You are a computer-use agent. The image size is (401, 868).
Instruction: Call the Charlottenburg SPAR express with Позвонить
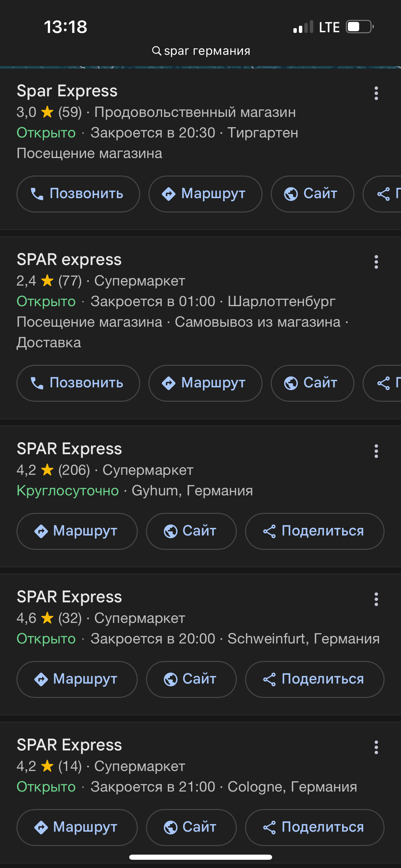(78, 383)
